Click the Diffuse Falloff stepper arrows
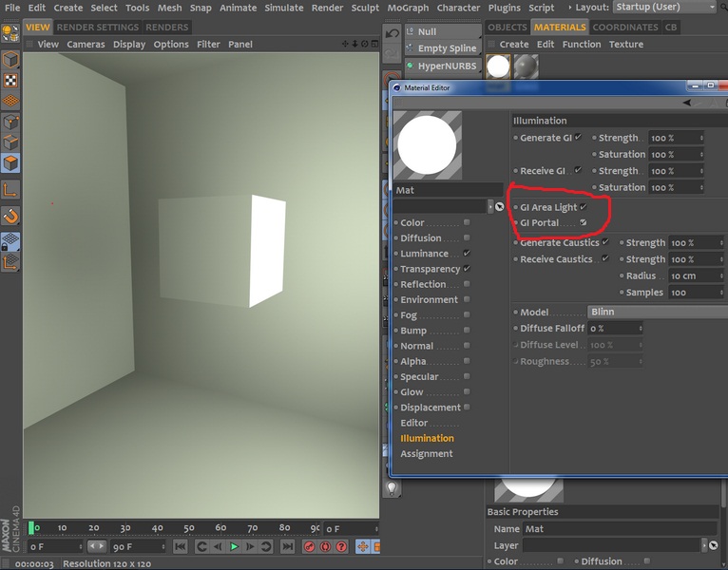This screenshot has width=728, height=570. (x=641, y=328)
